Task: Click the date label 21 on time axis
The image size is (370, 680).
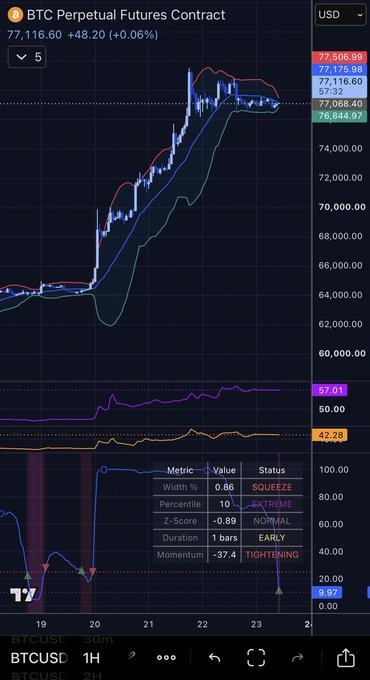Action: click(x=149, y=624)
